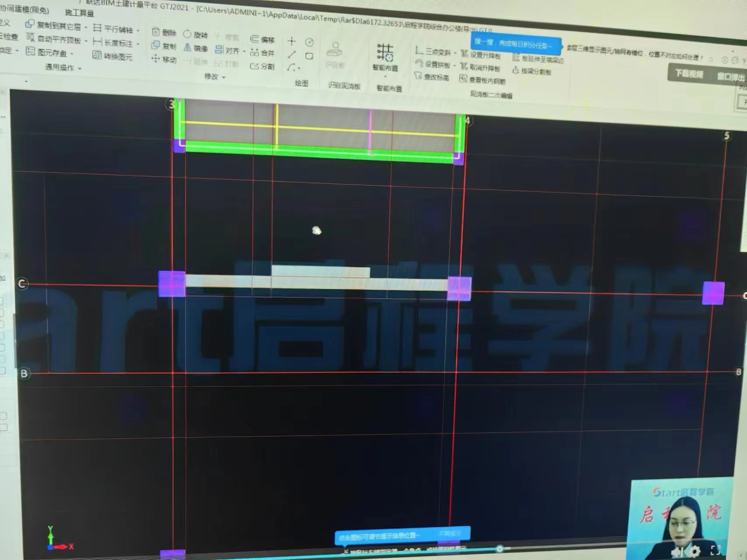Click the purple column on axis C-5
This screenshot has height=560, width=747.
713,293
